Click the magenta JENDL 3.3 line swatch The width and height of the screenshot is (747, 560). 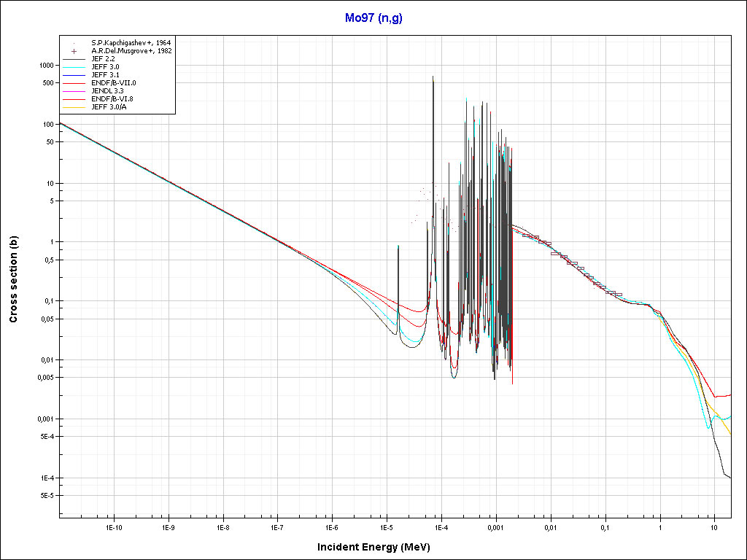click(x=74, y=91)
